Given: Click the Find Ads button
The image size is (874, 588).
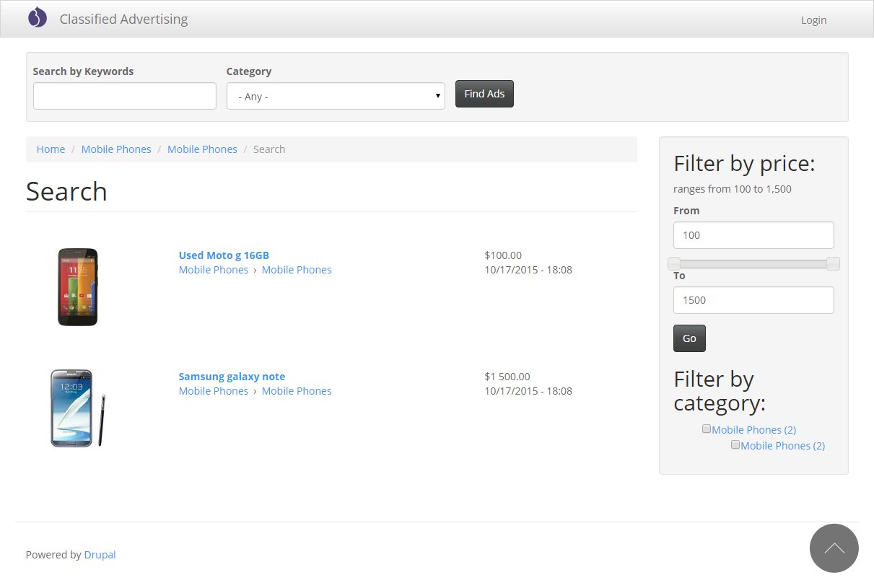Looking at the screenshot, I should coord(484,94).
